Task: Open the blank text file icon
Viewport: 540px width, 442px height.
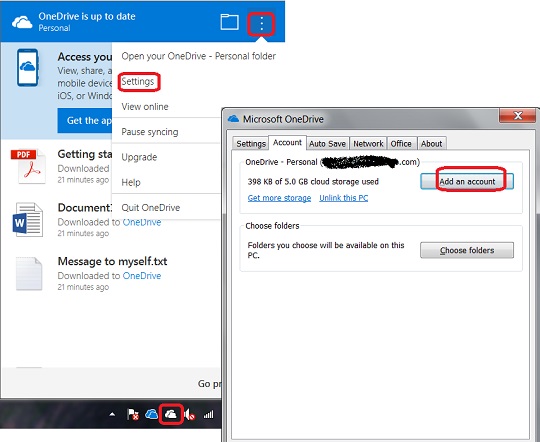Action: coord(29,274)
